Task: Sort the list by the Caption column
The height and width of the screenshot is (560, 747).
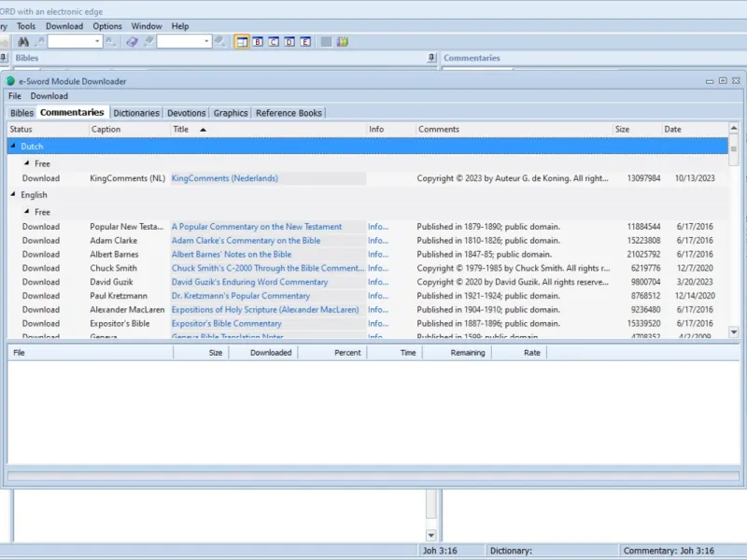Action: coord(130,129)
